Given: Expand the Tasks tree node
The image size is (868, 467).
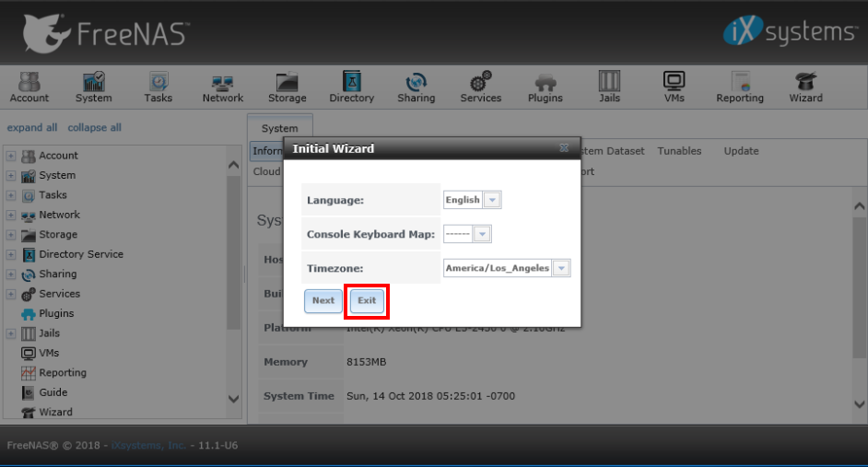Looking at the screenshot, I should [11, 195].
